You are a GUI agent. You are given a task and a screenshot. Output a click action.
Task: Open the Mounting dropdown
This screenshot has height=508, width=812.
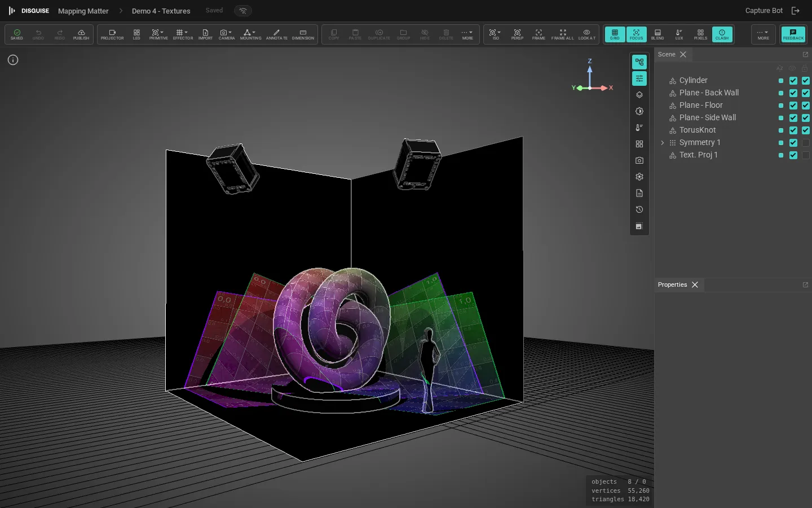point(250,34)
